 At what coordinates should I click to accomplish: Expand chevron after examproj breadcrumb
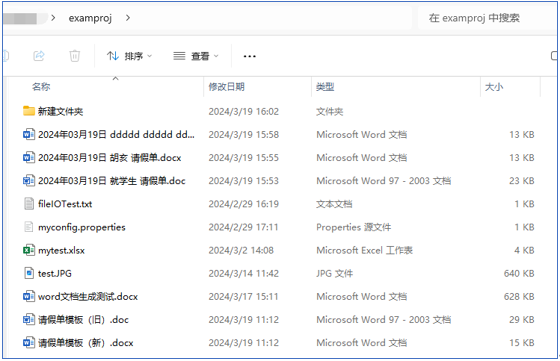[x=128, y=17]
